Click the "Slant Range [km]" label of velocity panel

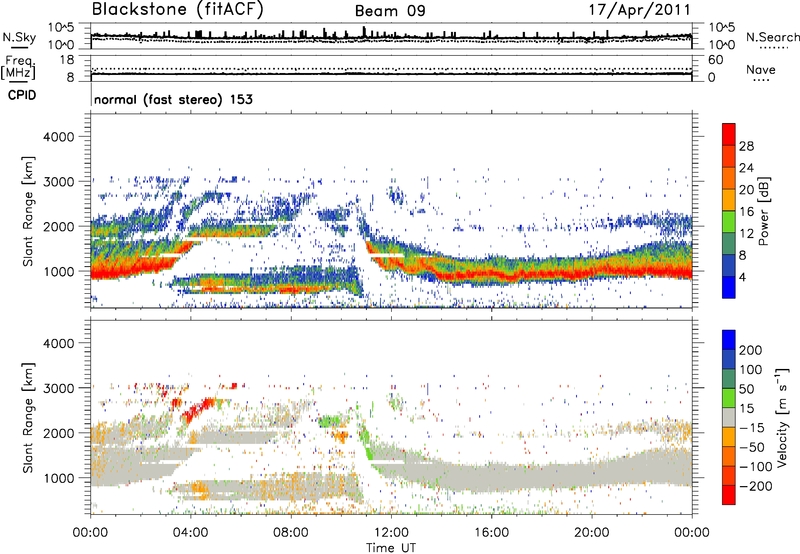pyautogui.click(x=28, y=418)
